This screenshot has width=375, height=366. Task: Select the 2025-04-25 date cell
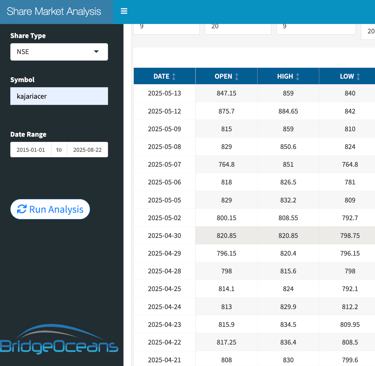click(x=164, y=289)
